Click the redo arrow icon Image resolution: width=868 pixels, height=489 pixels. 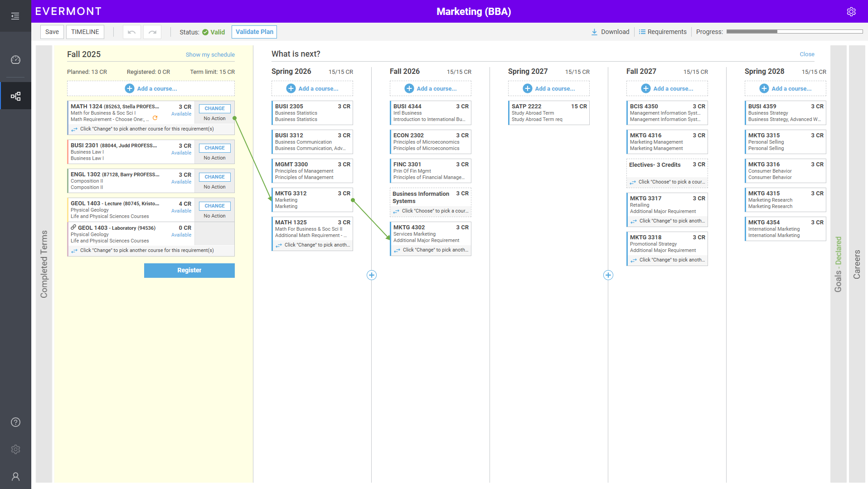(152, 32)
